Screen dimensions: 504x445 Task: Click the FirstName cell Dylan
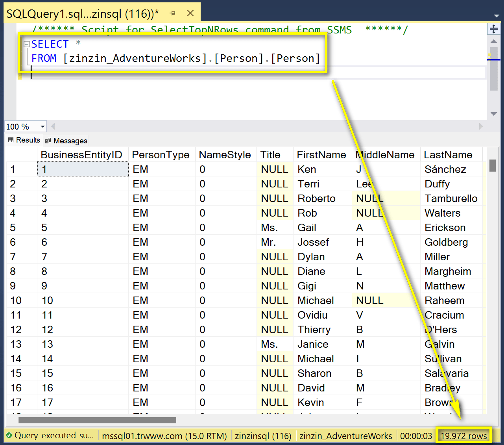(x=323, y=257)
